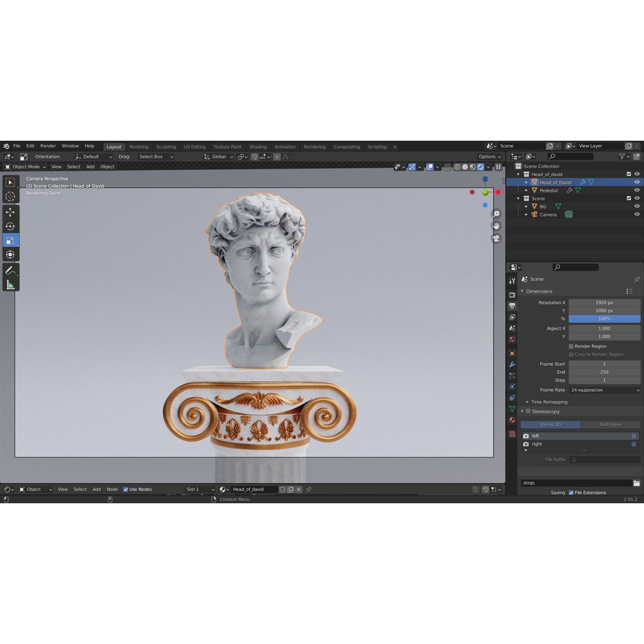Hide Pedestal object with eye icon

click(637, 191)
